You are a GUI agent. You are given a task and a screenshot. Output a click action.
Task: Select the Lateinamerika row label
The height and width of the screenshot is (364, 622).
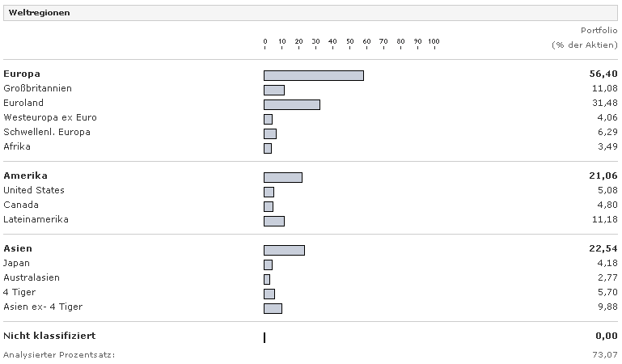(x=36, y=219)
